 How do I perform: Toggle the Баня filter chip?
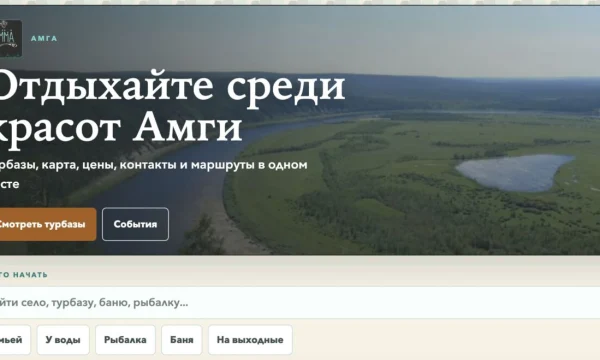(182, 340)
